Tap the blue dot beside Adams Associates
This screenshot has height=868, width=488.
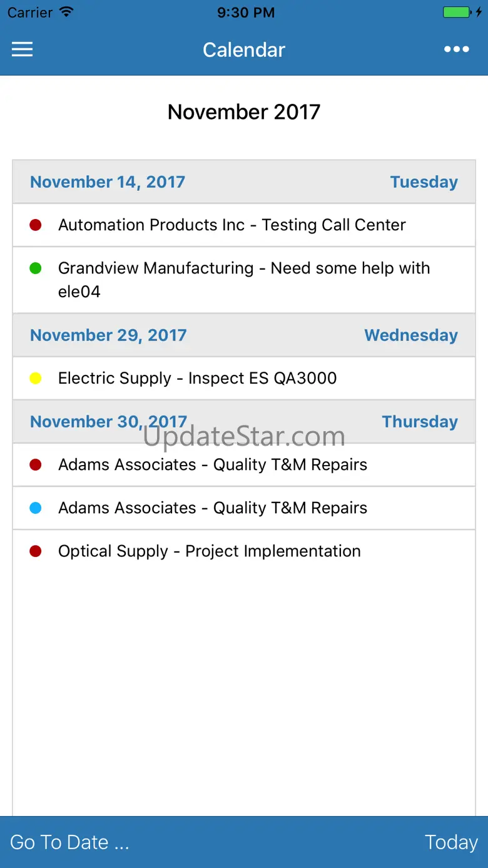pyautogui.click(x=36, y=508)
